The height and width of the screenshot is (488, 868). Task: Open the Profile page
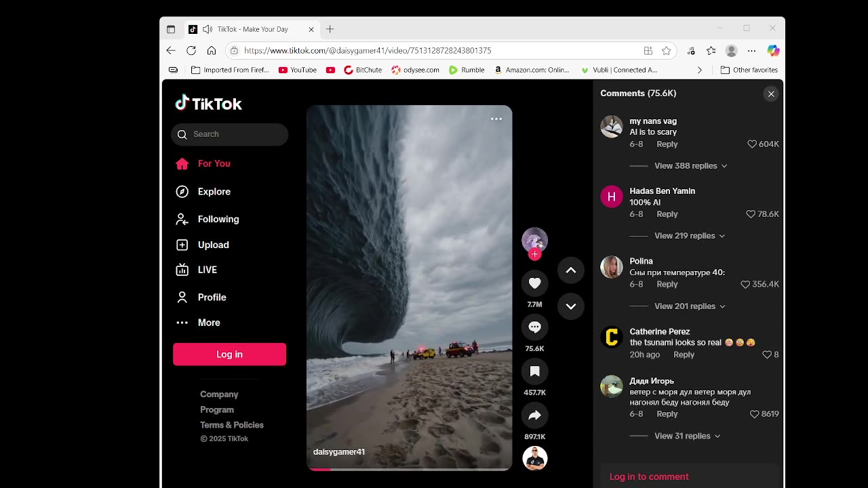pyautogui.click(x=201, y=298)
